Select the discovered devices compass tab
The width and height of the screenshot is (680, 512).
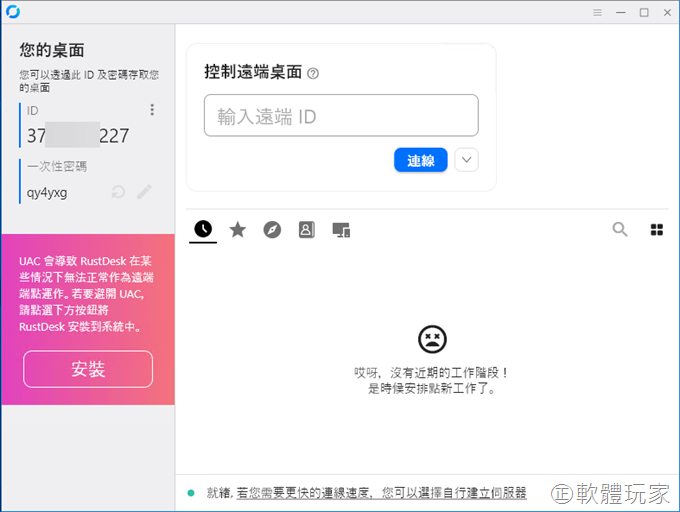pyautogui.click(x=272, y=230)
